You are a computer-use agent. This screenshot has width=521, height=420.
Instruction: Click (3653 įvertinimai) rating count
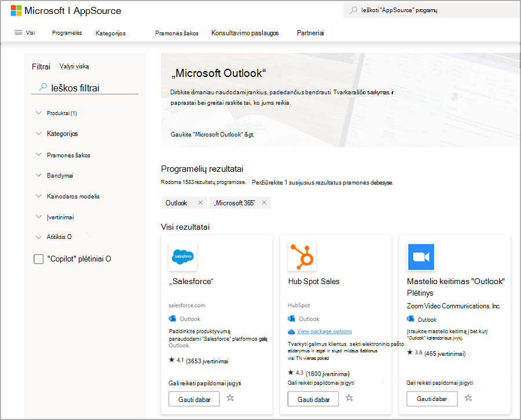(207, 361)
